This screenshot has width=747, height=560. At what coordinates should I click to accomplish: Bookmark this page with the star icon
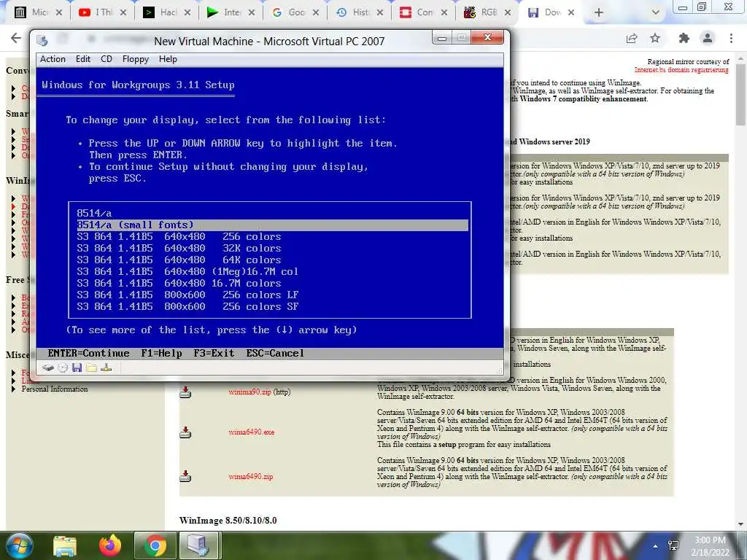coord(656,38)
